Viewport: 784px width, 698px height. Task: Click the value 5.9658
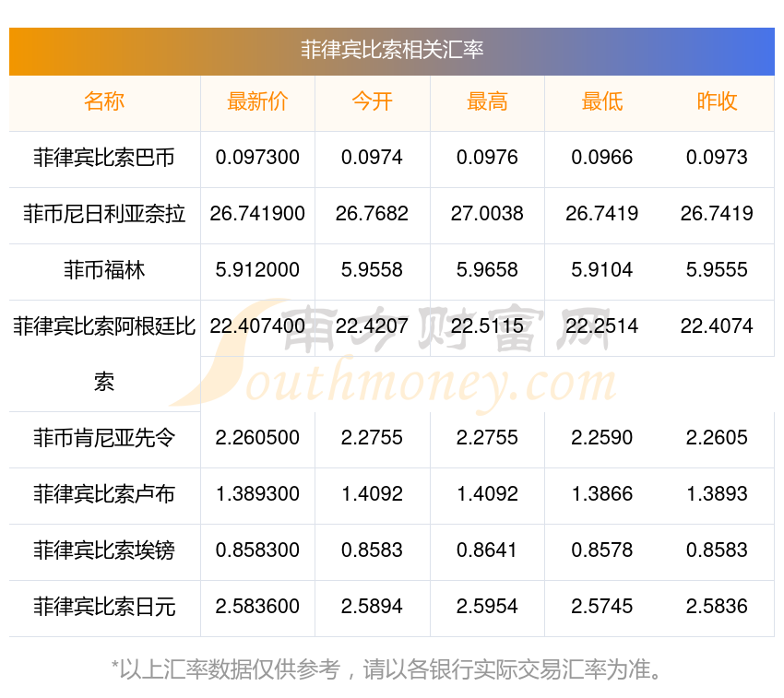(487, 270)
